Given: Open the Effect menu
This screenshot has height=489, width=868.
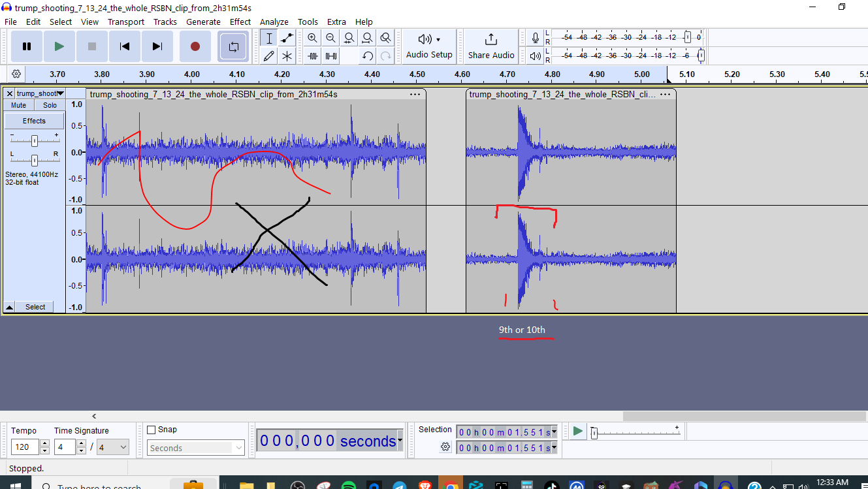Looking at the screenshot, I should 240,22.
